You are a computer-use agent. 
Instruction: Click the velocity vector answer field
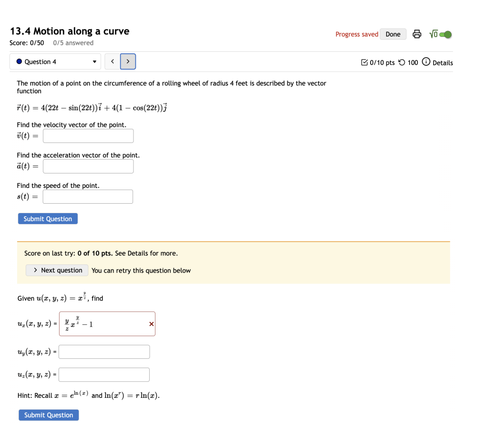pyautogui.click(x=88, y=136)
